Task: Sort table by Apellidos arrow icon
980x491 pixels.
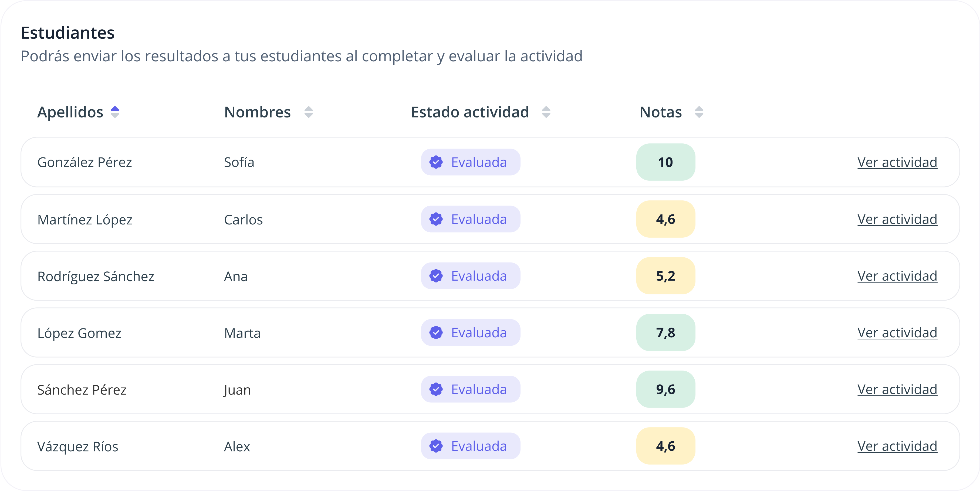Action: 115,112
